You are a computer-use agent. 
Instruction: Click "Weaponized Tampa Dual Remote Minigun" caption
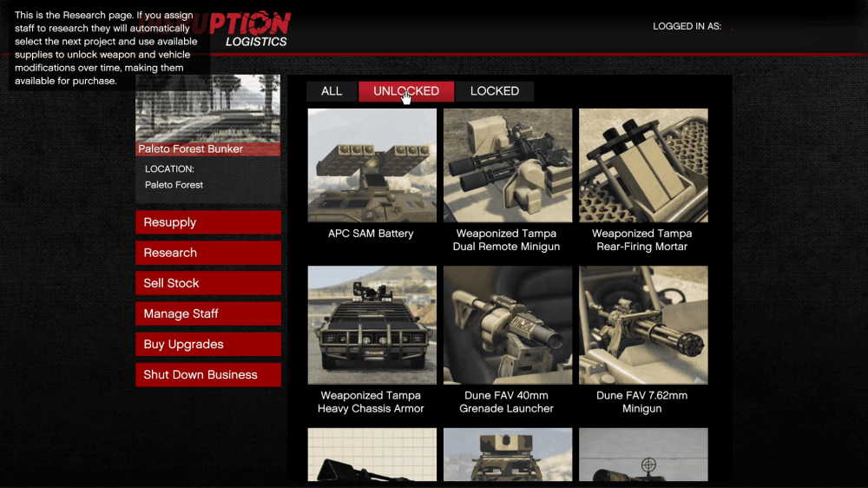pyautogui.click(x=507, y=240)
